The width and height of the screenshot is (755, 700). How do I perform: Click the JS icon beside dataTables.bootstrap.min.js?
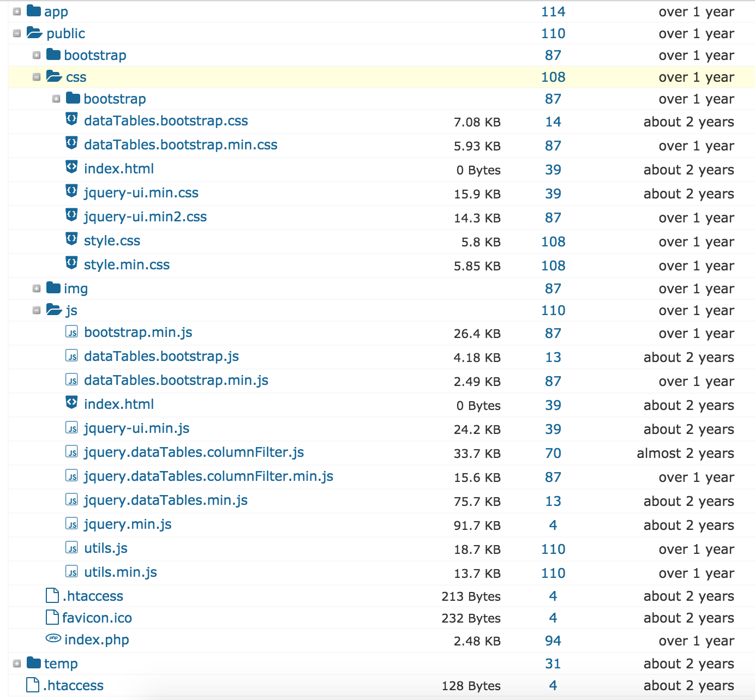click(x=71, y=379)
